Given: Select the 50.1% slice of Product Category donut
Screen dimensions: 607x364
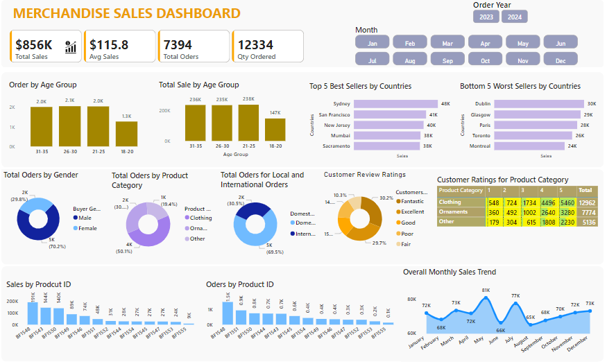Looking at the screenshot, I should (151, 241).
